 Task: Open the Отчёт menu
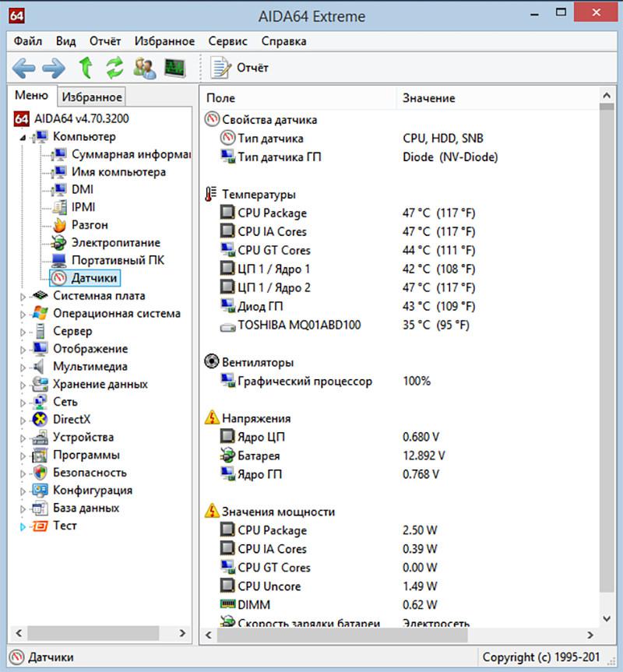pos(105,41)
